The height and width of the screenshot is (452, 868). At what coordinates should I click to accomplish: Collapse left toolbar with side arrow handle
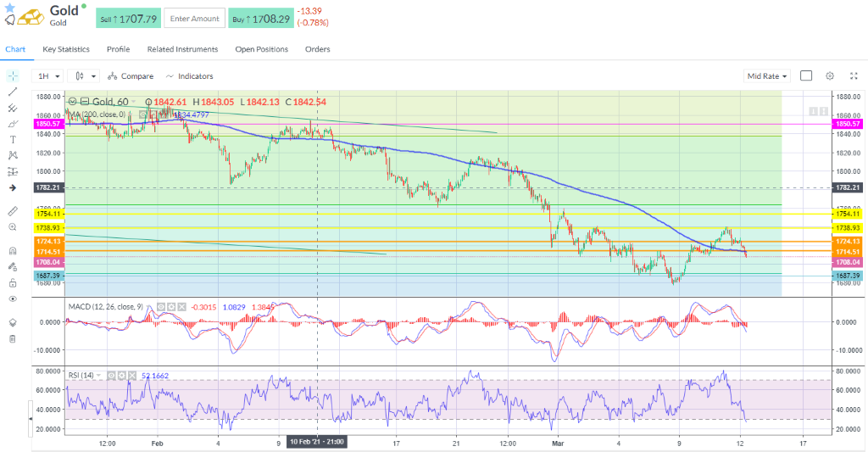30,419
